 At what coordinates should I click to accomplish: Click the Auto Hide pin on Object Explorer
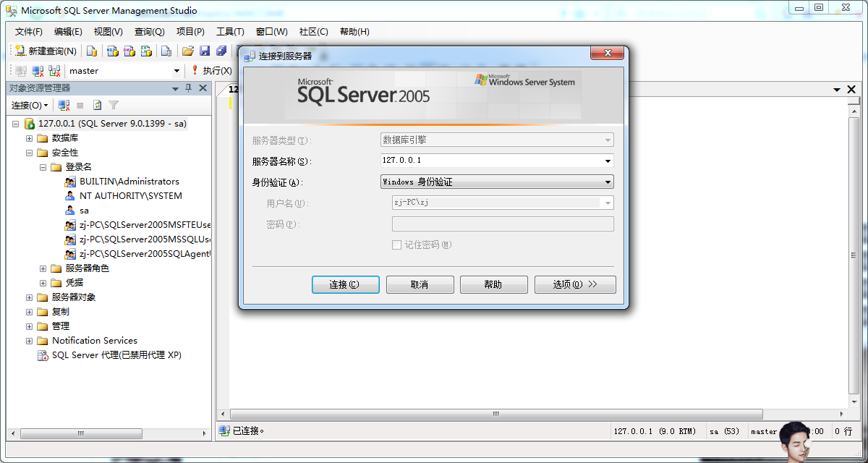pyautogui.click(x=189, y=88)
